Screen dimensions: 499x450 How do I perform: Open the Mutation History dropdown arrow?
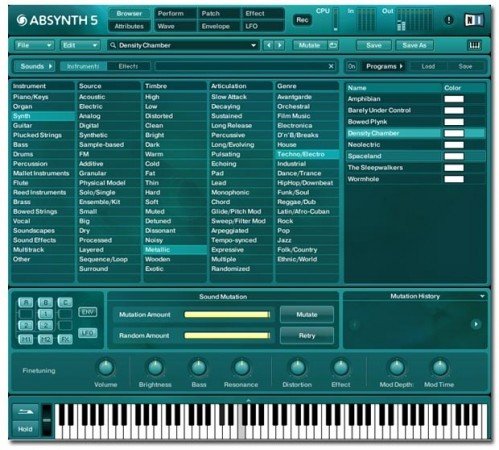coord(482,296)
